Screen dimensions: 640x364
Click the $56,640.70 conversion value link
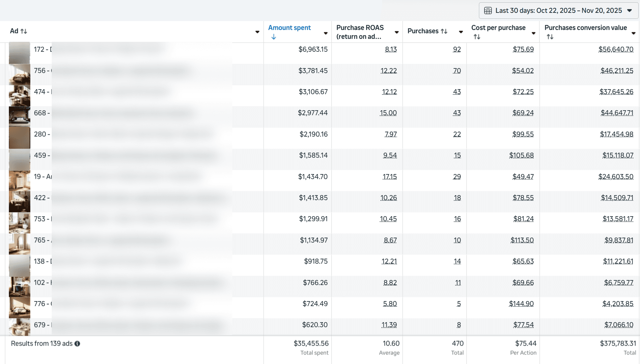tap(616, 49)
